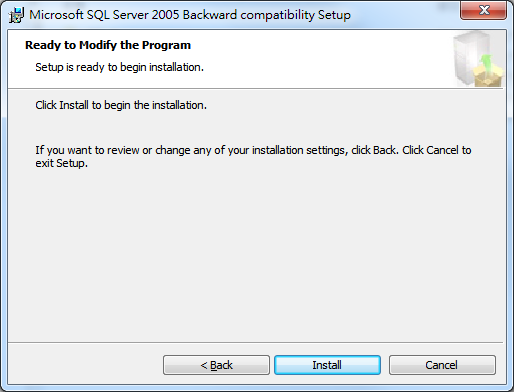The width and height of the screenshot is (514, 392).
Task: Click the separator line above the buttons
Action: pos(255,342)
